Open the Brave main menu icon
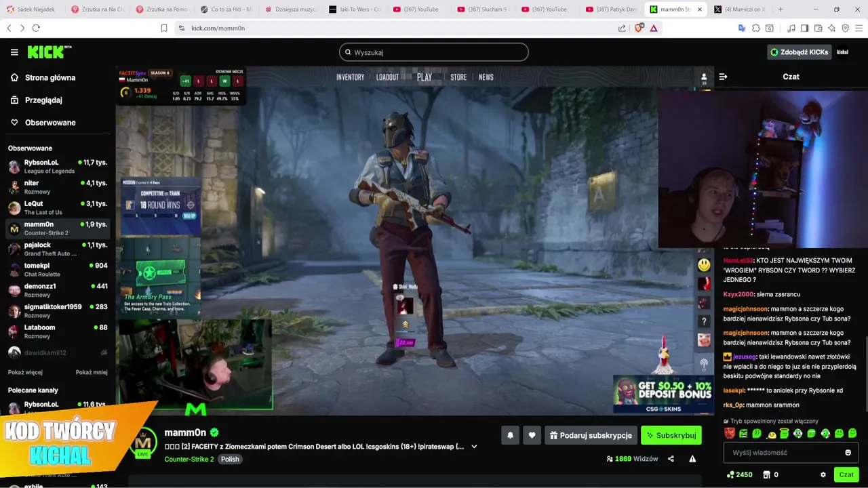 click(x=859, y=28)
